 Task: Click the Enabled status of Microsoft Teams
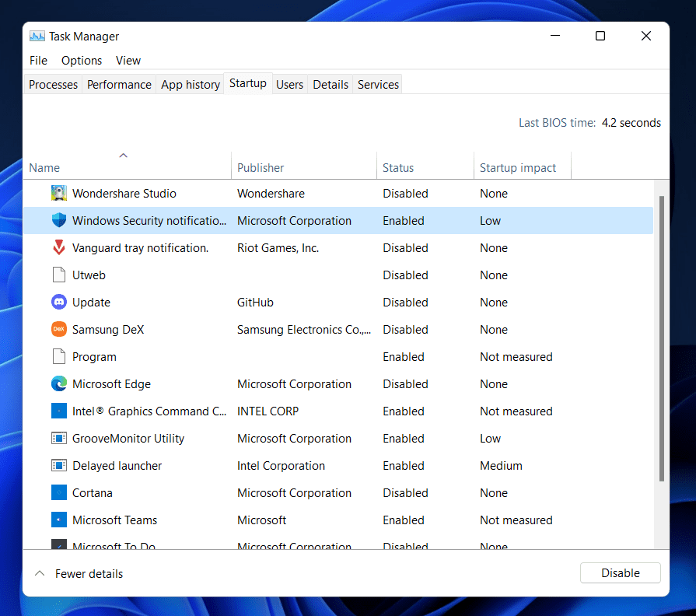click(404, 520)
